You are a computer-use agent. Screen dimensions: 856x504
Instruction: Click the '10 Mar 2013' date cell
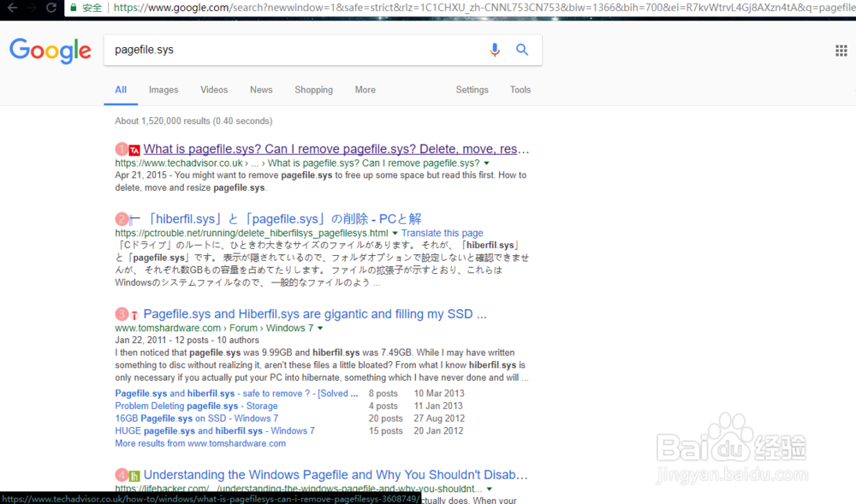point(439,394)
